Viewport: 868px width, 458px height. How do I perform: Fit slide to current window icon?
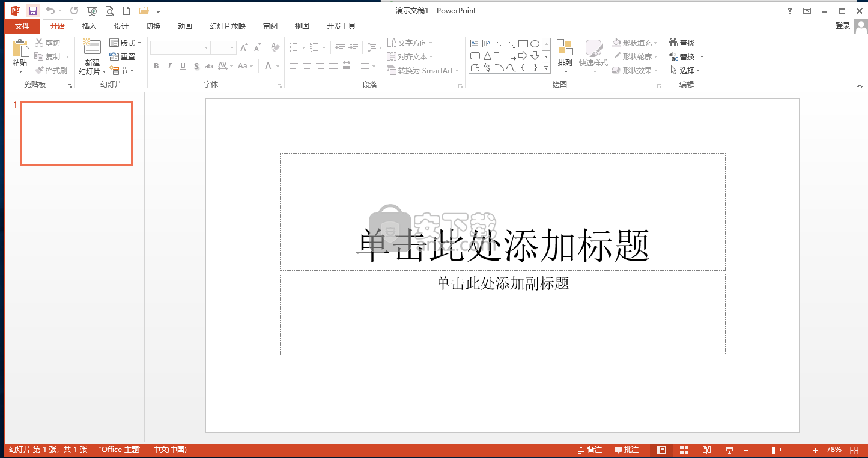854,450
